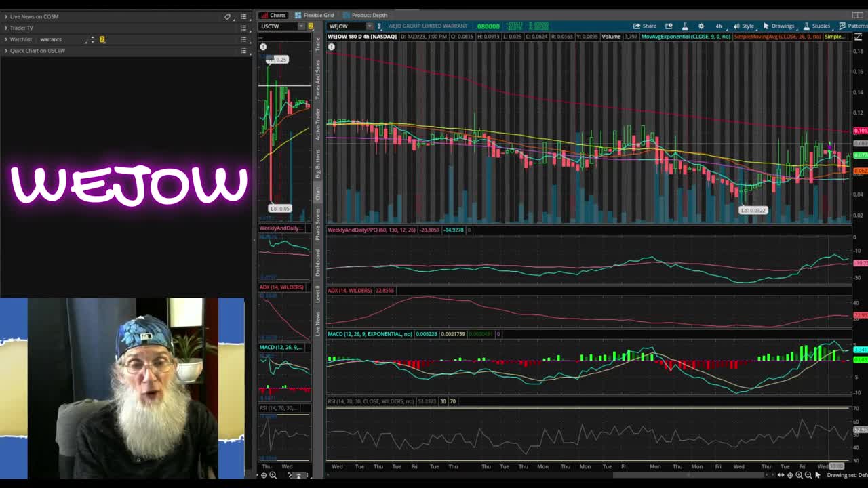Open the Drawing set selector at bottom right

(x=847, y=475)
